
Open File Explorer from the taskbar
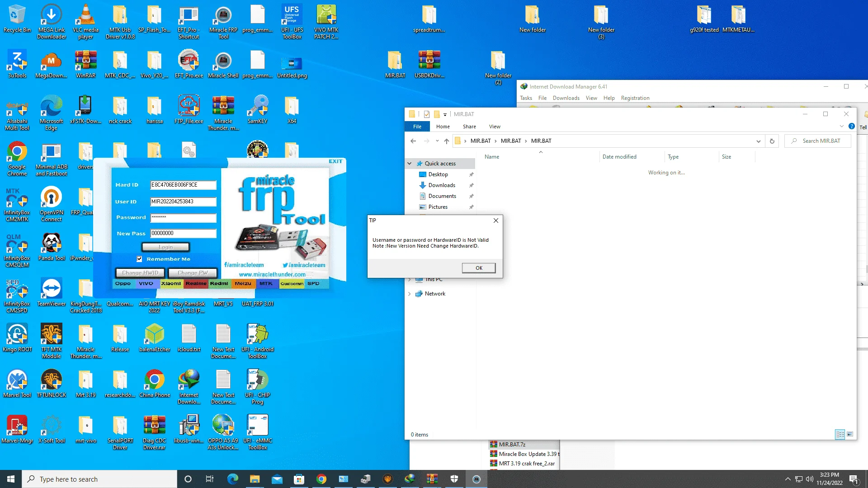click(255, 479)
